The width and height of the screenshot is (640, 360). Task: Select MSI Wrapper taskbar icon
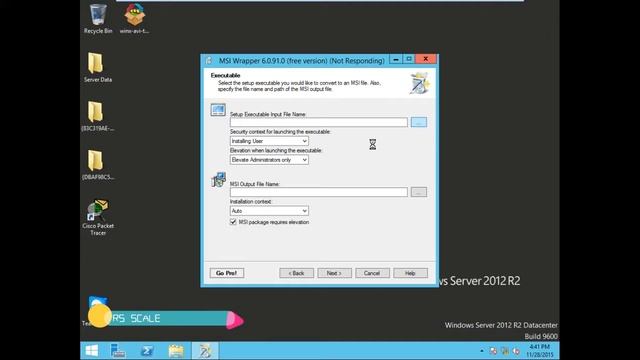[205, 351]
